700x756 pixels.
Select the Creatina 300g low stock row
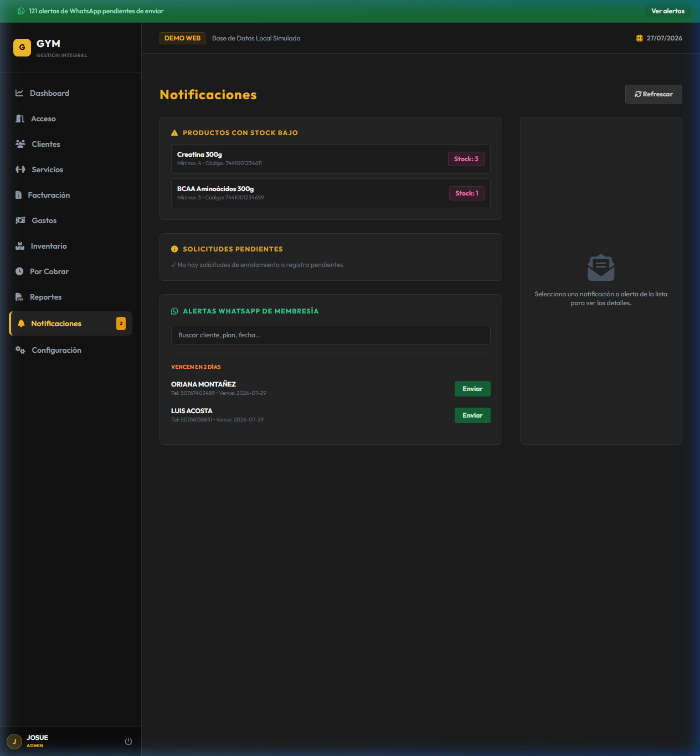coord(331,159)
